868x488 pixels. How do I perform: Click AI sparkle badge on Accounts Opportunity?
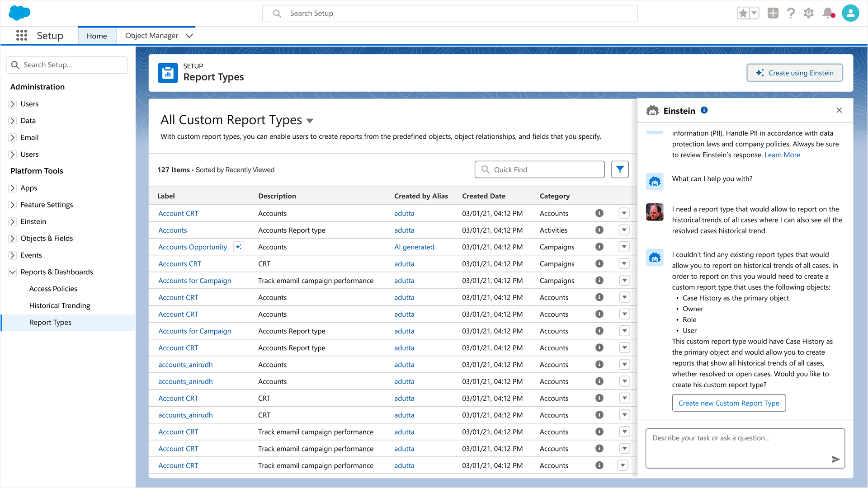238,247
